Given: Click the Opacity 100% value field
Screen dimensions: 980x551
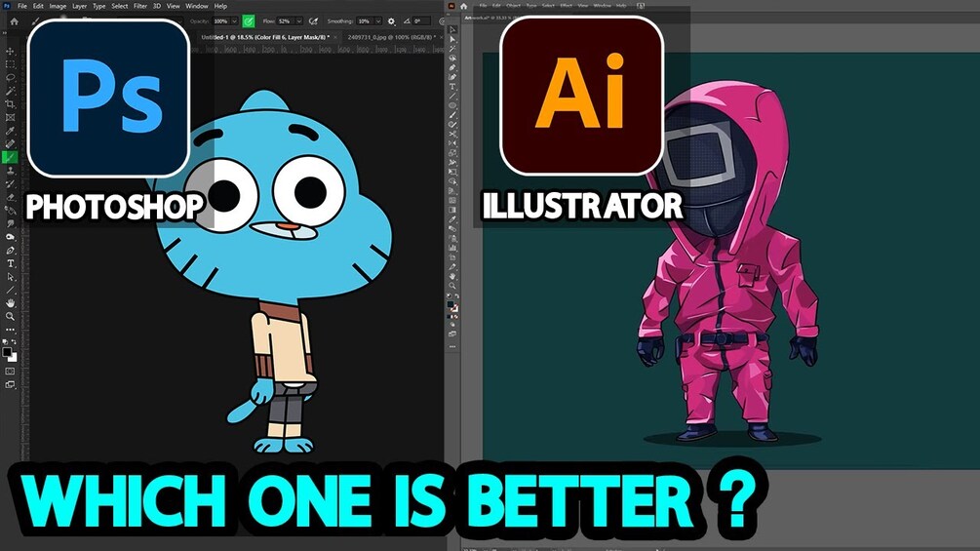Looking at the screenshot, I should (x=220, y=21).
